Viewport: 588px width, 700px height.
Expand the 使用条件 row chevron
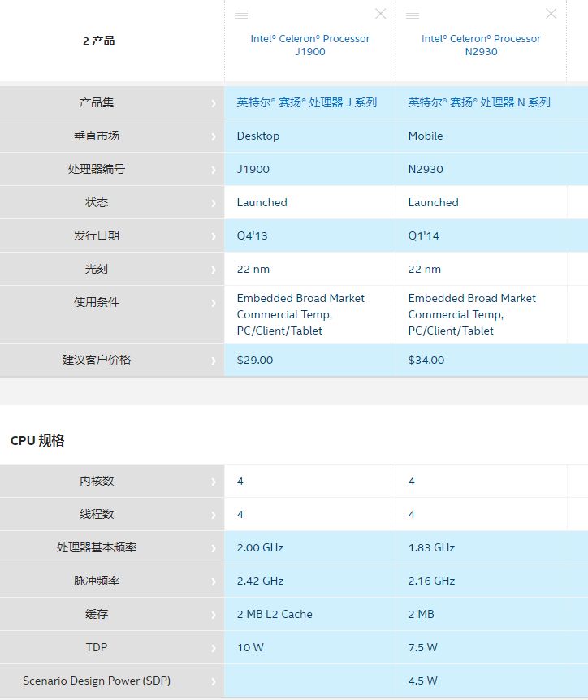pos(214,304)
